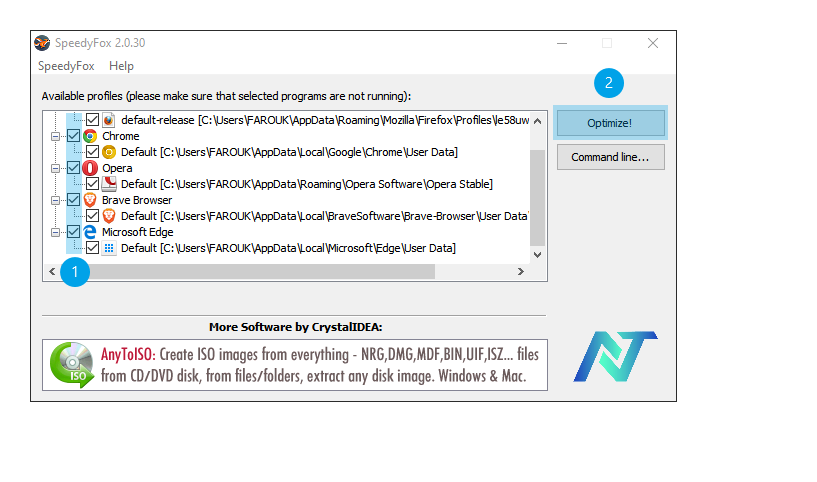This screenshot has height=482, width=817.
Task: Select the Brave Browser row label
Action: click(137, 200)
